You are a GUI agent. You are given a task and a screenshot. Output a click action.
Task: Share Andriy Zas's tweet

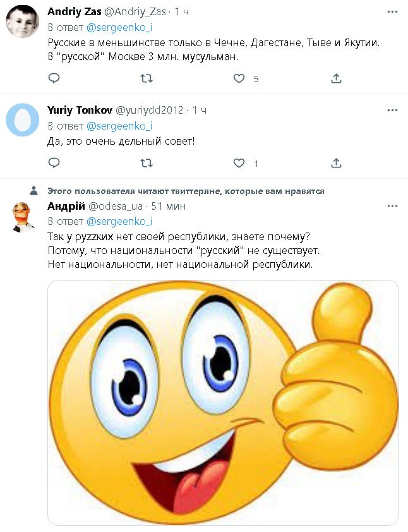click(x=337, y=78)
